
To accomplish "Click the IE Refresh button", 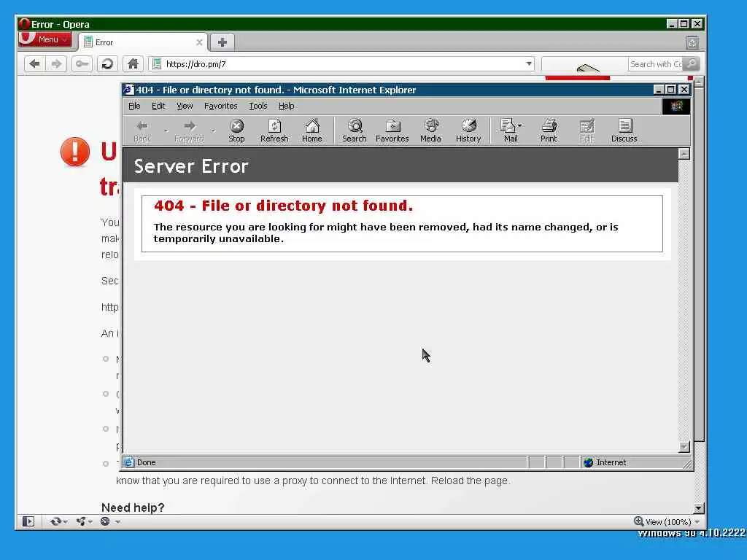I will click(274, 131).
